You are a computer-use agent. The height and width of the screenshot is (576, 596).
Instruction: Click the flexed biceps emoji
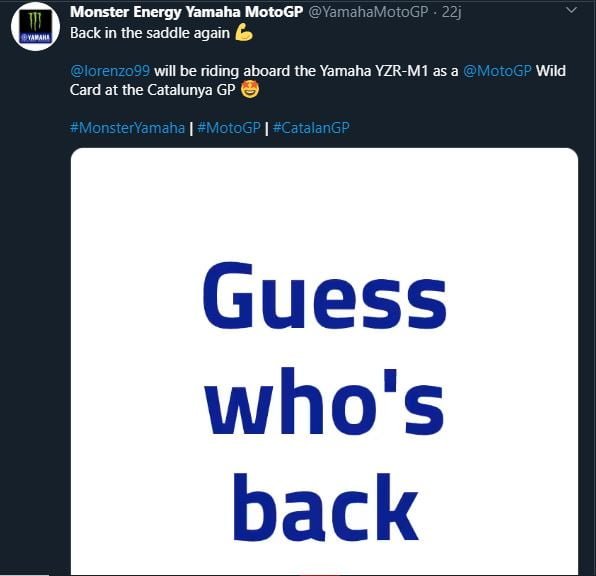(244, 32)
